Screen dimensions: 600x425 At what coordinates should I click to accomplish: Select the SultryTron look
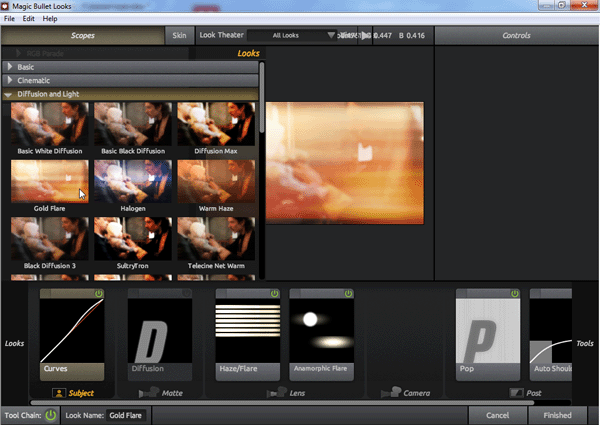[133, 243]
